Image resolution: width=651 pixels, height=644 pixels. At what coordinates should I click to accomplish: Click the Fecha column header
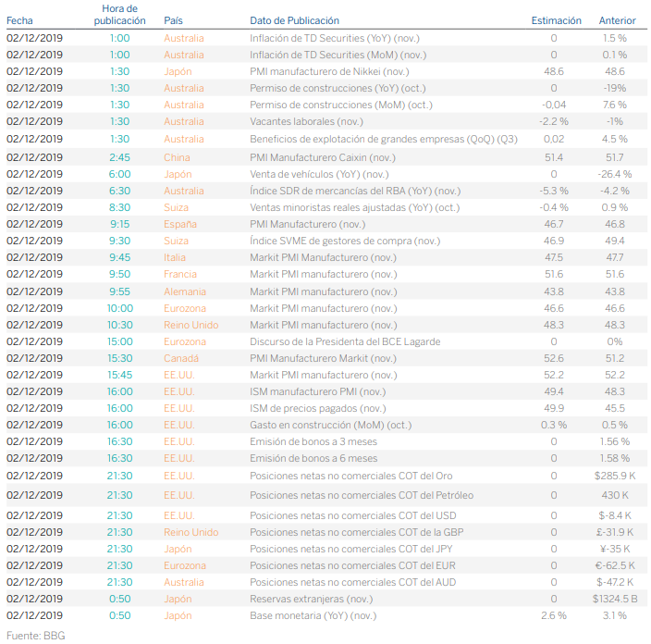tap(19, 20)
